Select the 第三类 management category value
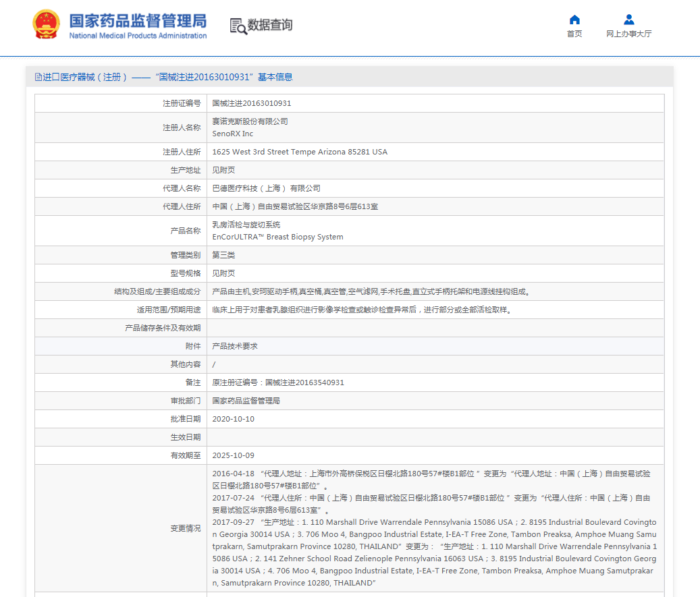 tap(223, 255)
